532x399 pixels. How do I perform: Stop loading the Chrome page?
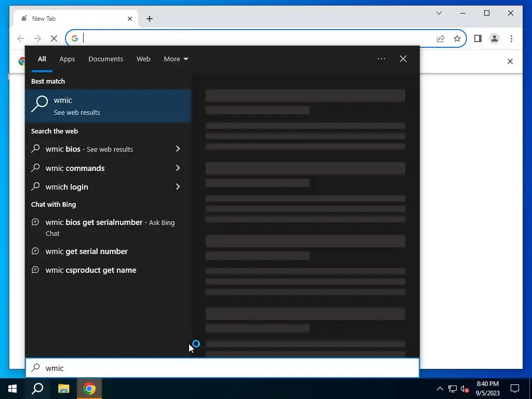click(x=54, y=38)
